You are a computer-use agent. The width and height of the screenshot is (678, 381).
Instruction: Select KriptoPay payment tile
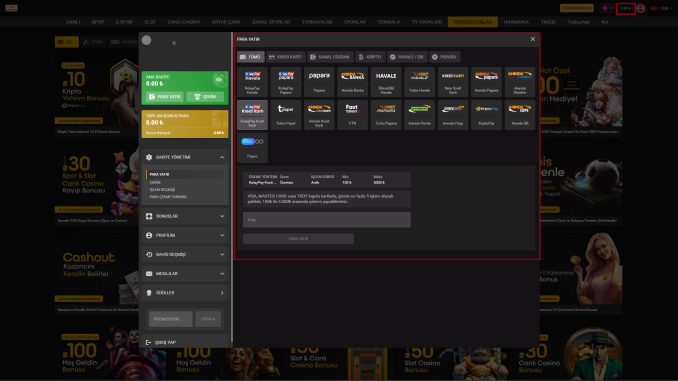pyautogui.click(x=486, y=115)
